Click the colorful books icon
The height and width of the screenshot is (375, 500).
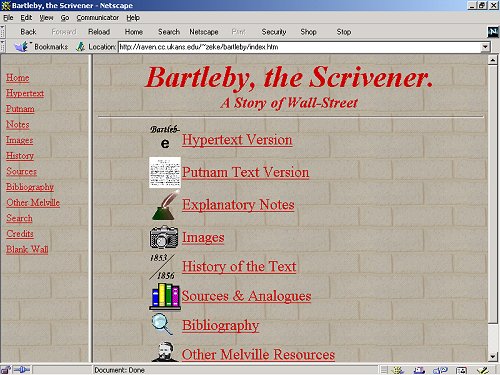point(165,296)
